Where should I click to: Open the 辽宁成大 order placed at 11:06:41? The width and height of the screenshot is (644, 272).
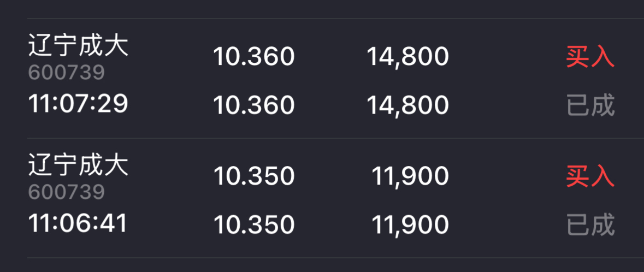coord(78,165)
